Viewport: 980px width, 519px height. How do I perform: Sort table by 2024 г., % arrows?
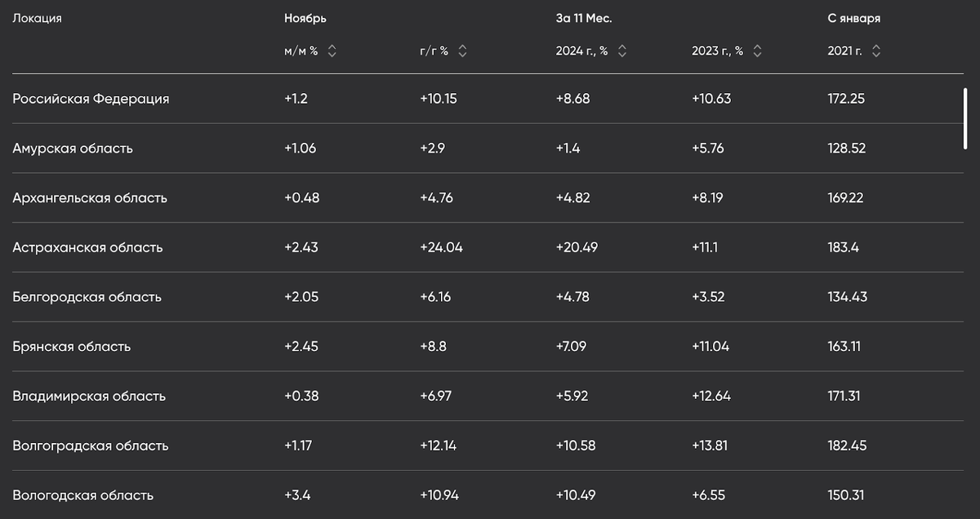tap(622, 51)
